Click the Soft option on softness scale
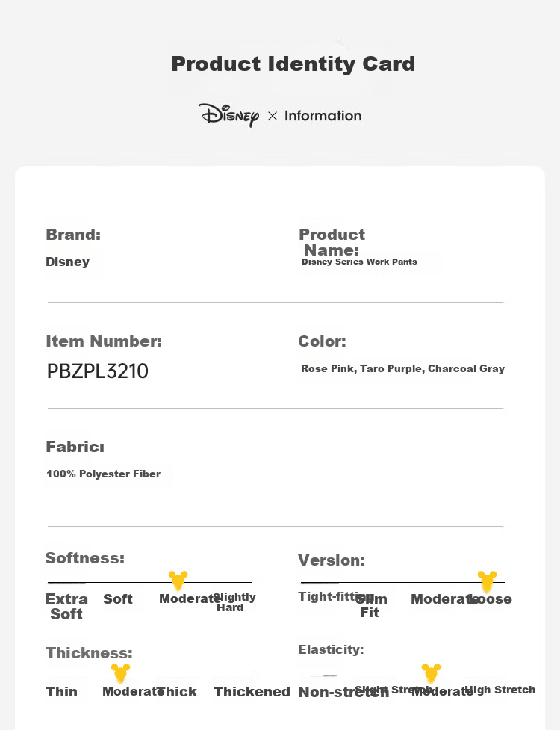 coord(118,598)
